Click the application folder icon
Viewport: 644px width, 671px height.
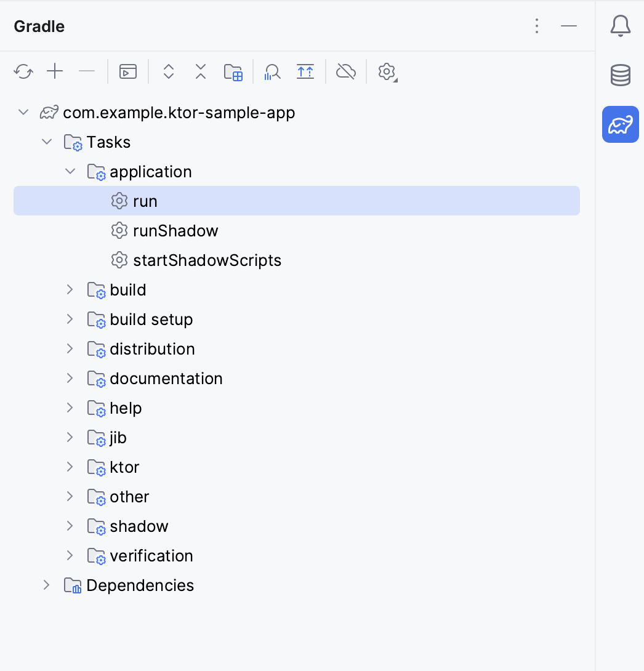coord(96,172)
